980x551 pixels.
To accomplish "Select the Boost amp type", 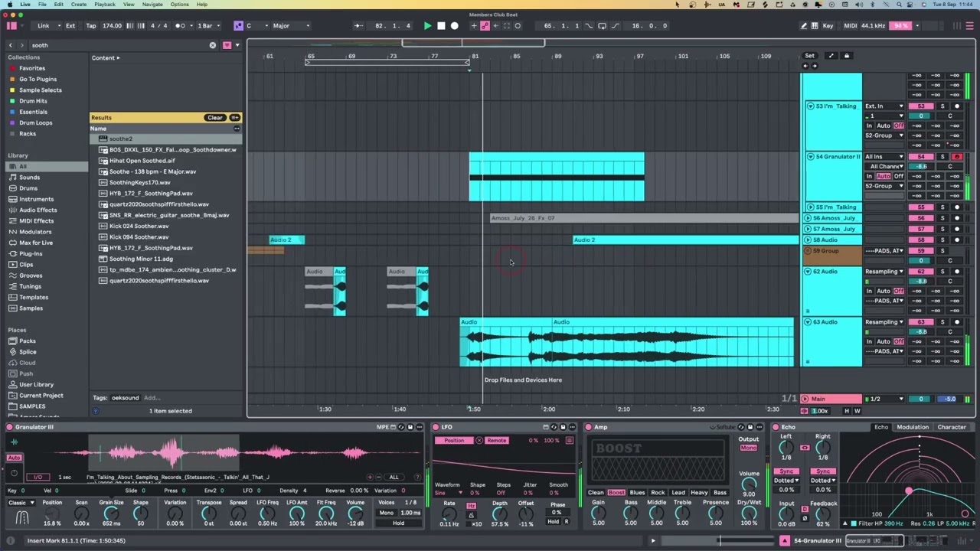I will 616,493.
